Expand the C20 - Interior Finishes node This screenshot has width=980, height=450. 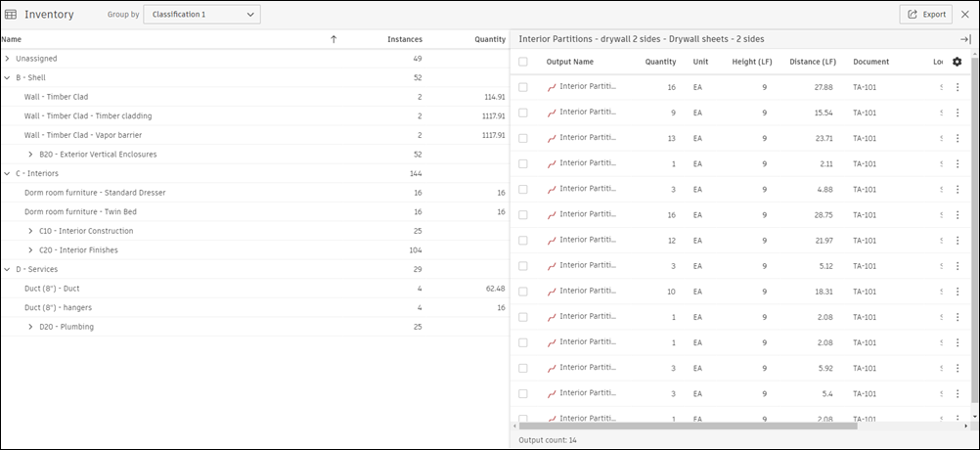click(x=30, y=250)
